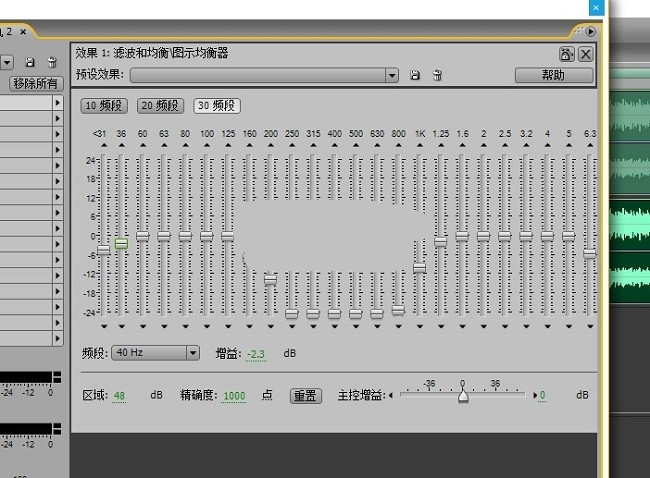Image resolution: width=650 pixels, height=478 pixels.
Task: Open the preset effects dropdown
Action: (x=392, y=75)
